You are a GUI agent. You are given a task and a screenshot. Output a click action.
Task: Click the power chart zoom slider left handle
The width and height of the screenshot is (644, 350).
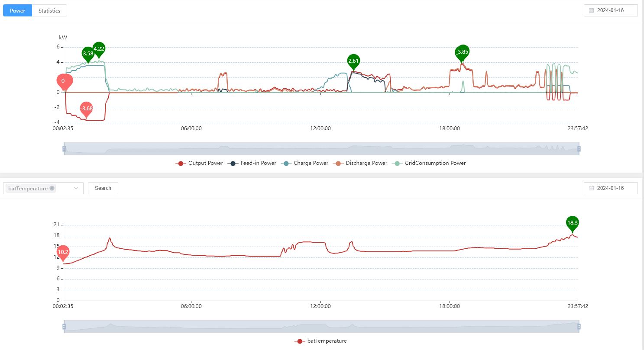pos(64,149)
